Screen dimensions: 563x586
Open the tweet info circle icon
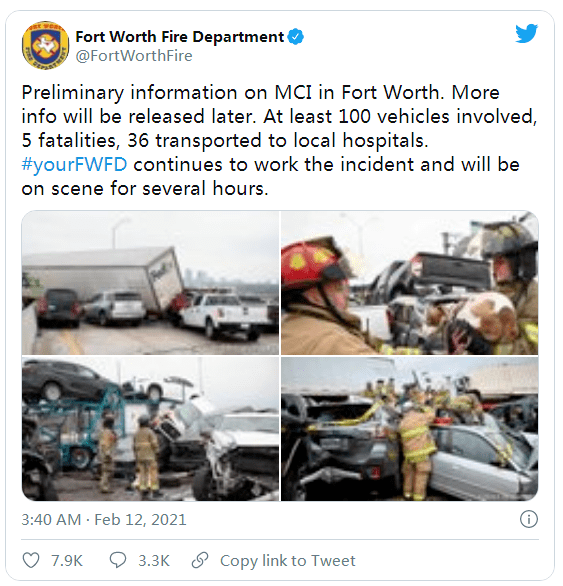529,519
